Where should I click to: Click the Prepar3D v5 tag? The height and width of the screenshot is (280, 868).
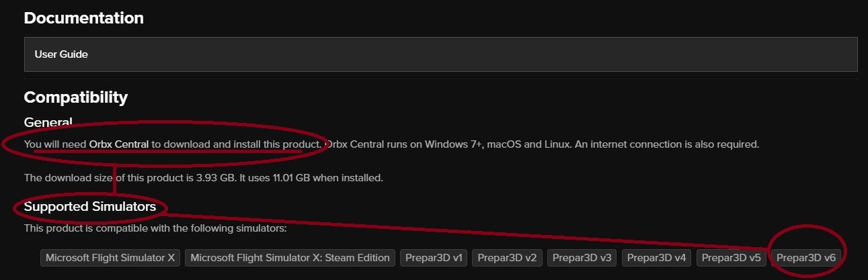732,258
